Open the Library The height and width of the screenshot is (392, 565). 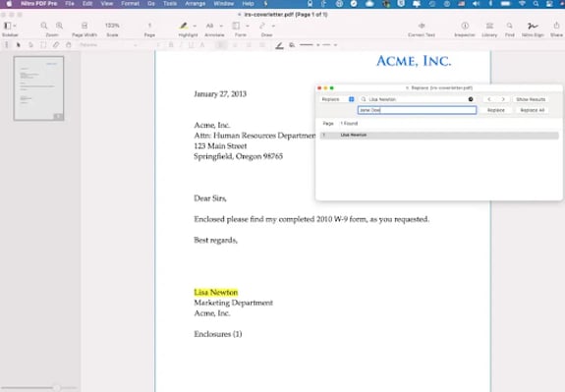point(489,26)
